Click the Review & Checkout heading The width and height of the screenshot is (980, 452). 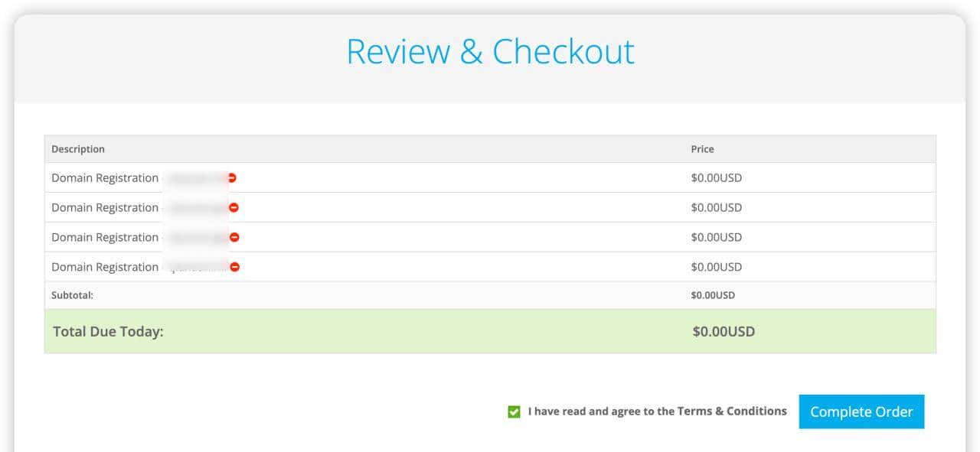(x=490, y=51)
